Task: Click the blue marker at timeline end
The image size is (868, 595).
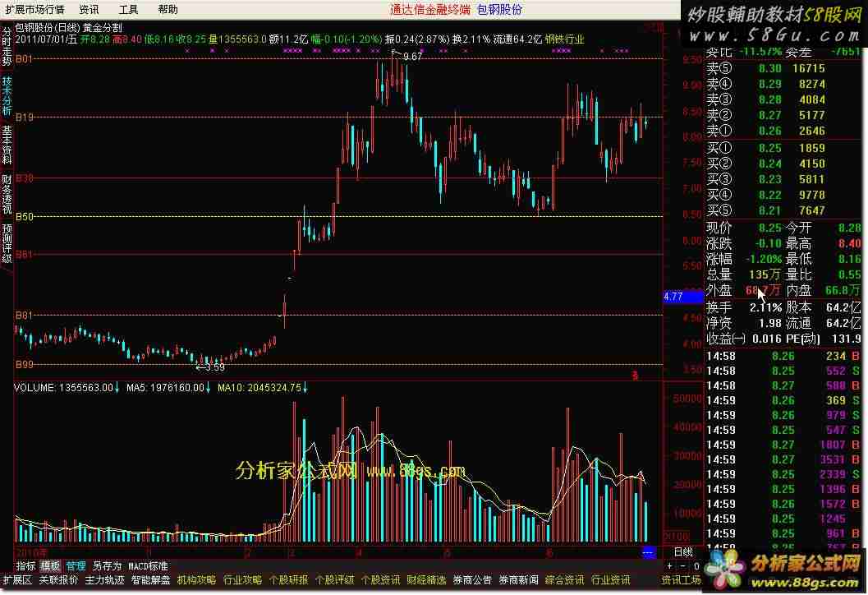Action: click(x=648, y=552)
